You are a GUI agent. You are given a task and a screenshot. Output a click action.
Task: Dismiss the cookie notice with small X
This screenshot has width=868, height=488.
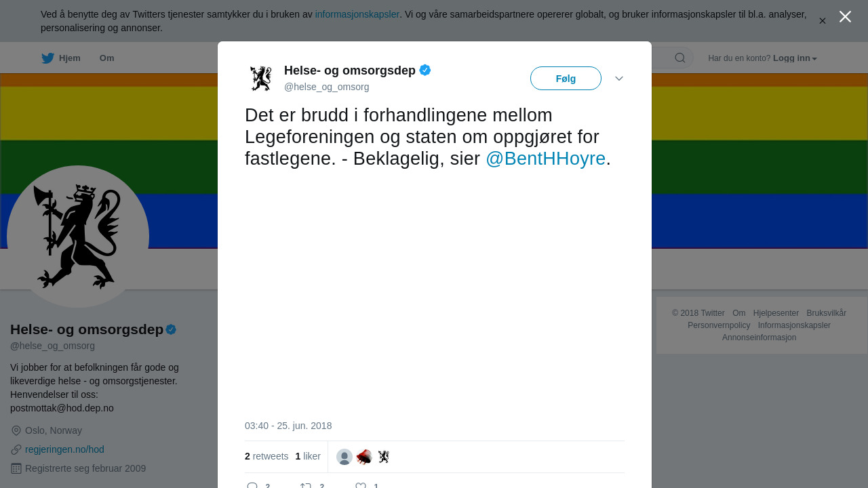[823, 21]
